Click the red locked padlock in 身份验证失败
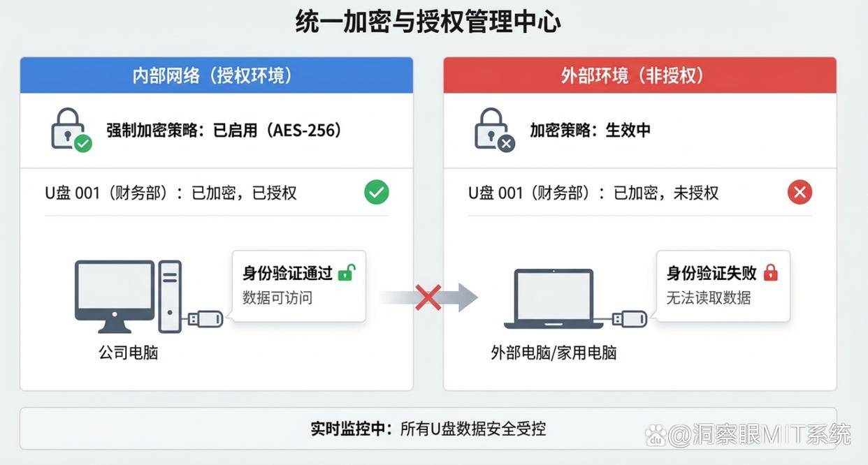 pyautogui.click(x=770, y=273)
